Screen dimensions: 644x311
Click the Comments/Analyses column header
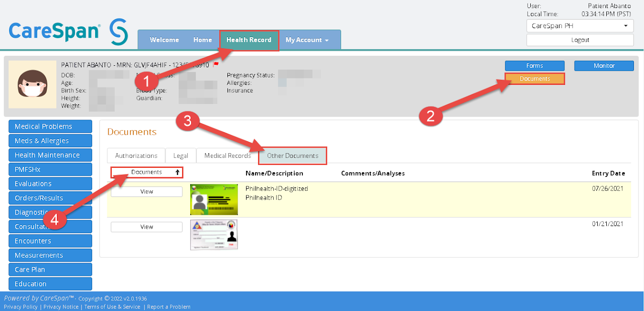pos(373,173)
